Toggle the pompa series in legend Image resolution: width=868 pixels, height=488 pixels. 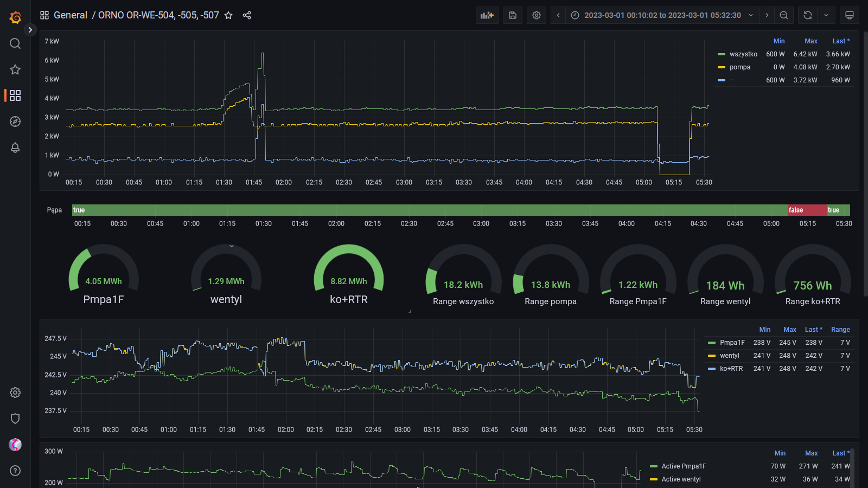coord(739,67)
